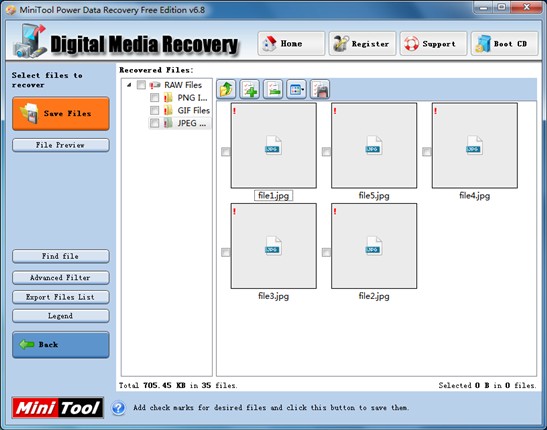Click the PNG folder icon
Viewport: 547px width, 430px height.
tap(168, 98)
